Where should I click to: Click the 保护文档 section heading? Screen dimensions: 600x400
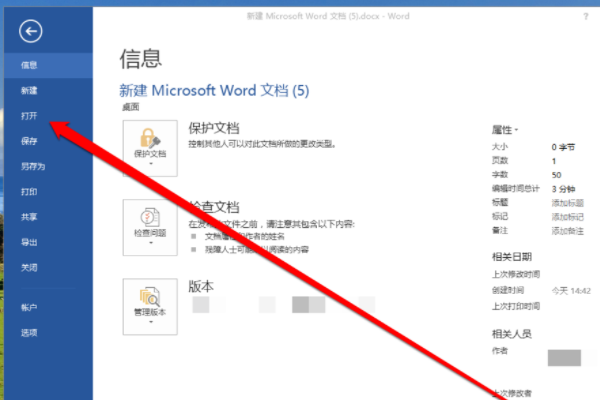(214, 128)
